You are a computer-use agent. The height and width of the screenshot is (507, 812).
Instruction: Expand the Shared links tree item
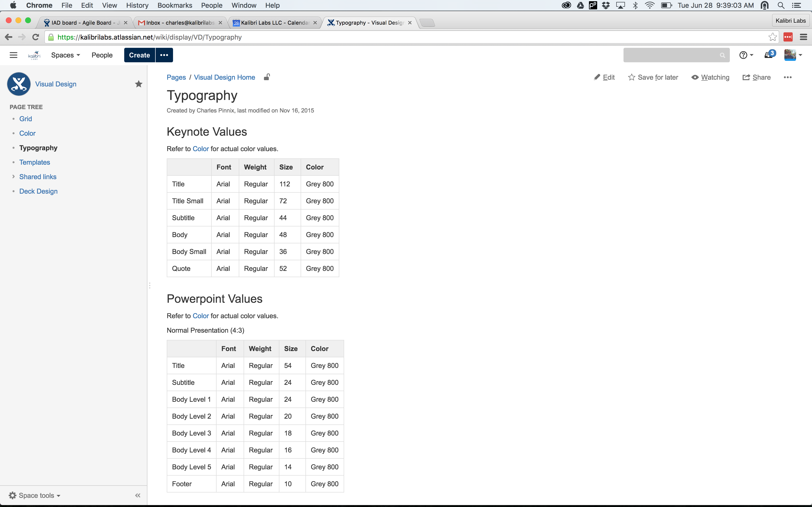14,176
